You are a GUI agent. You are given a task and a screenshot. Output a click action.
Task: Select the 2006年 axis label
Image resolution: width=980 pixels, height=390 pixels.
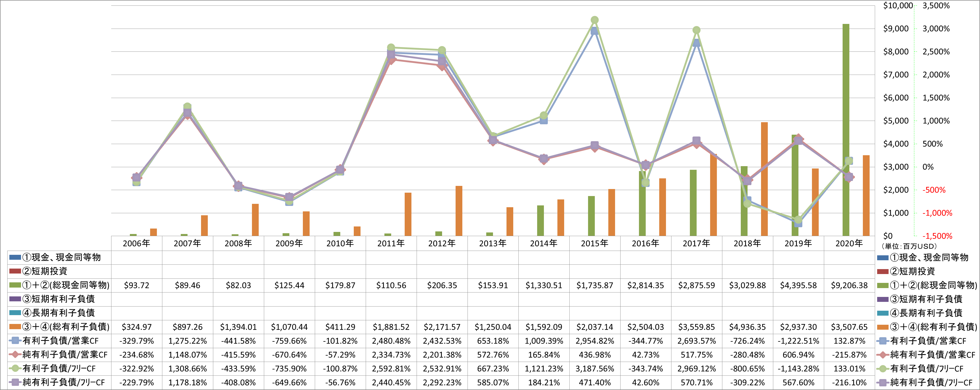(137, 243)
